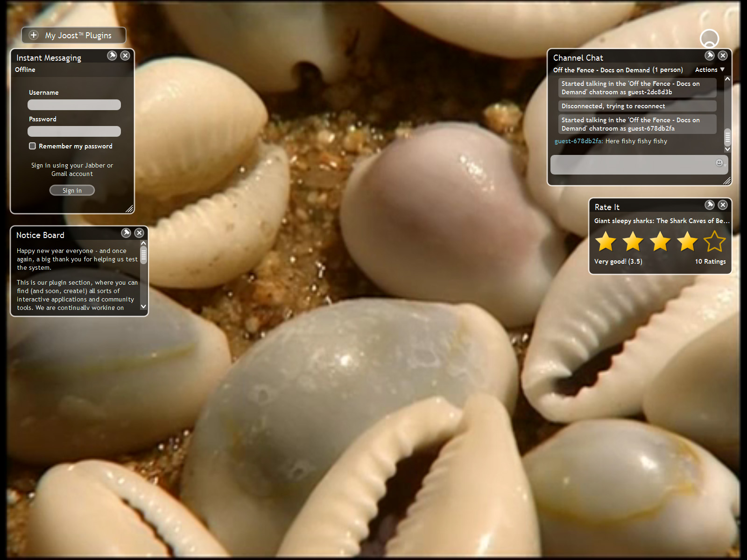Open My Joost Plugins menu
Image resolution: width=747 pixels, height=560 pixels.
(78, 35)
